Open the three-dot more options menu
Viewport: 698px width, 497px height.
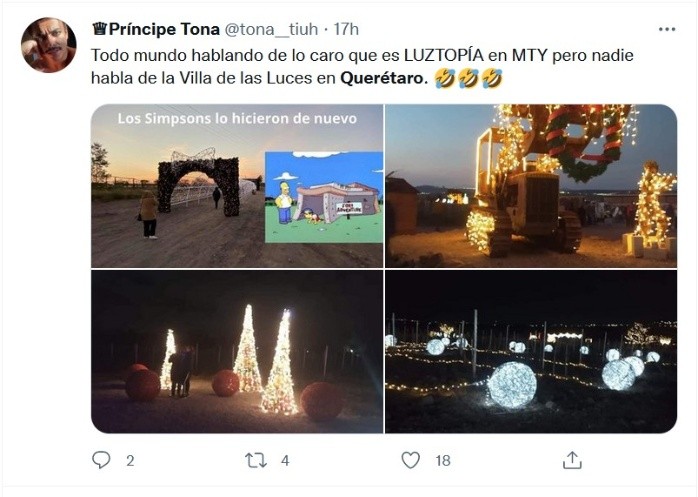pos(667,29)
